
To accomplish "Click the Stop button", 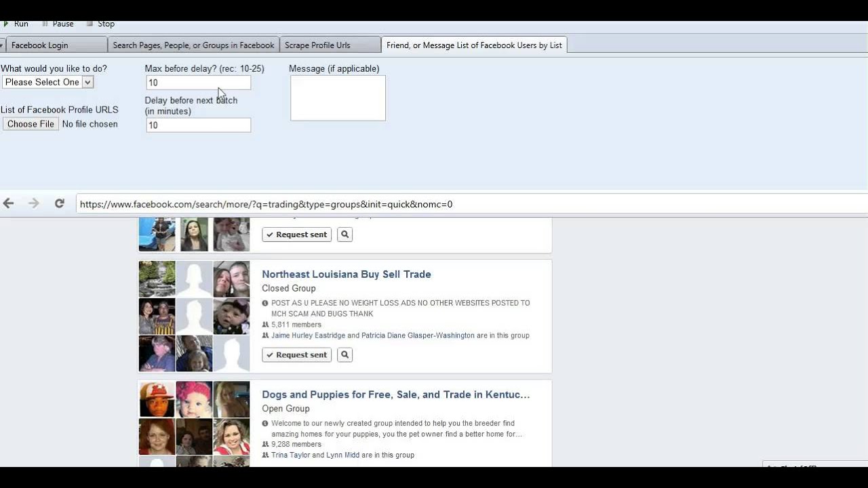I will (100, 24).
